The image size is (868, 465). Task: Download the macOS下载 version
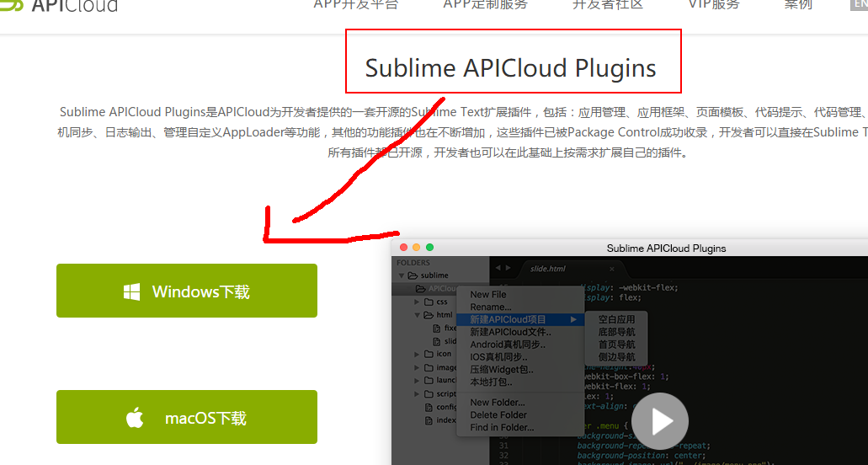(x=187, y=418)
